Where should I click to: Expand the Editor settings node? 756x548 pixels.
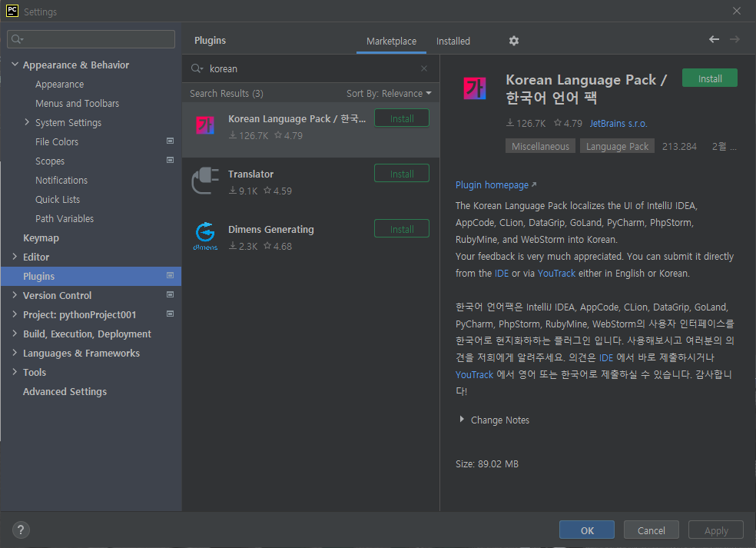click(15, 257)
